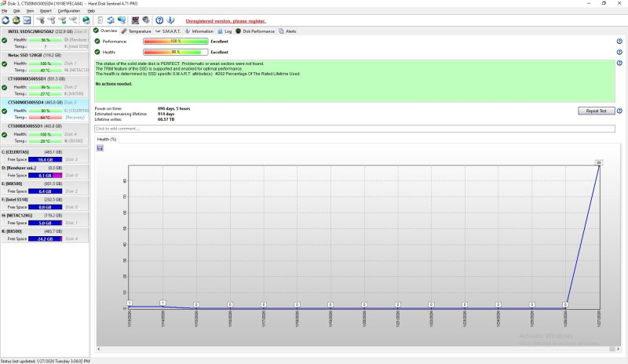Open the View menu
Image resolution: width=628 pixels, height=364 pixels.
tap(30, 11)
